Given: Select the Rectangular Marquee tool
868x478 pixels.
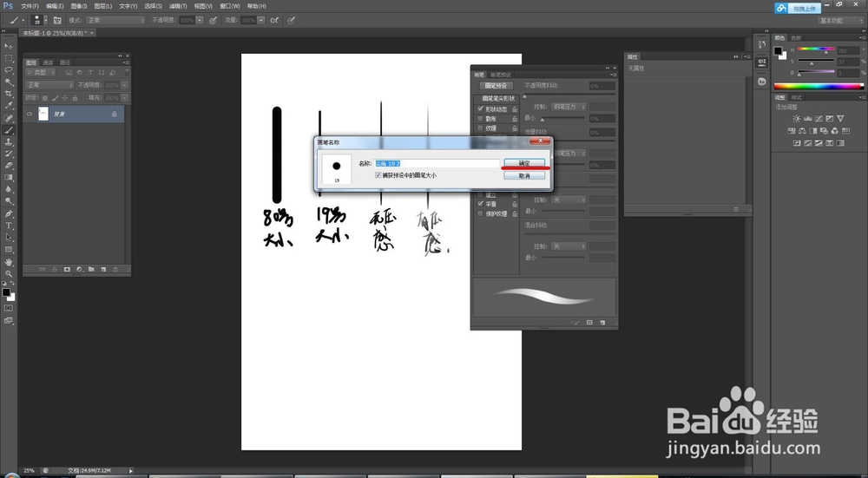Looking at the screenshot, I should [9, 58].
